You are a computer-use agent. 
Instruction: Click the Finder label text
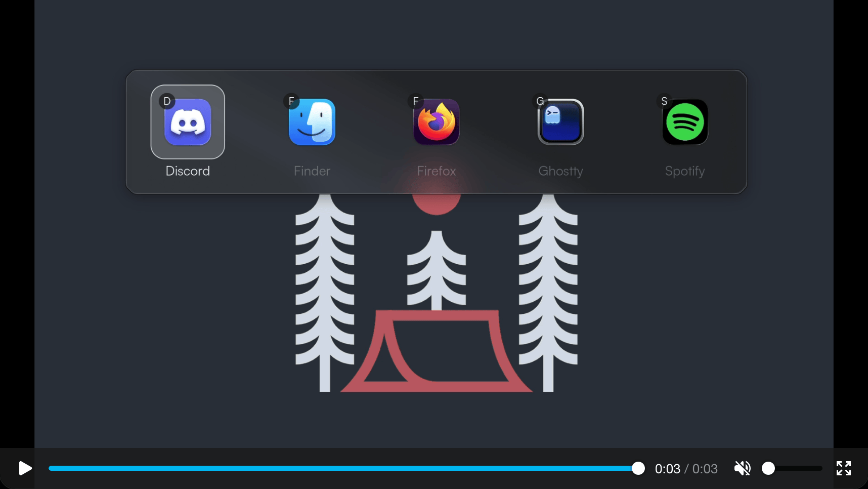click(x=312, y=171)
